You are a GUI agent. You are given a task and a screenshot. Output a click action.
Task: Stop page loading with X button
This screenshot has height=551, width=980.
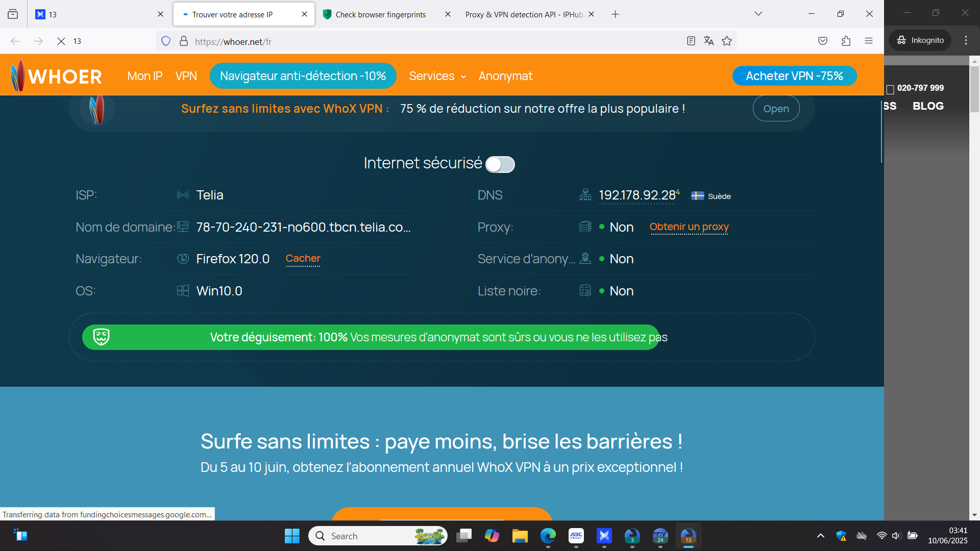point(61,41)
